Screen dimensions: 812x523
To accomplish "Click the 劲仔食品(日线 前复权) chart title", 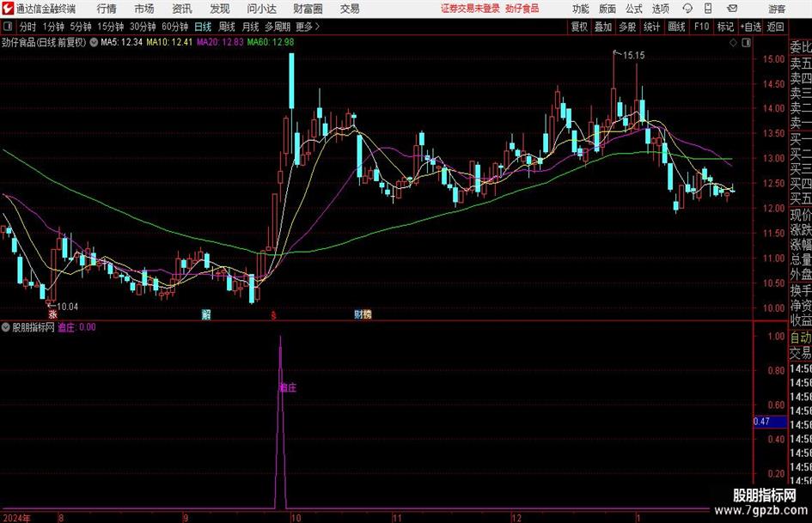I will (x=44, y=42).
